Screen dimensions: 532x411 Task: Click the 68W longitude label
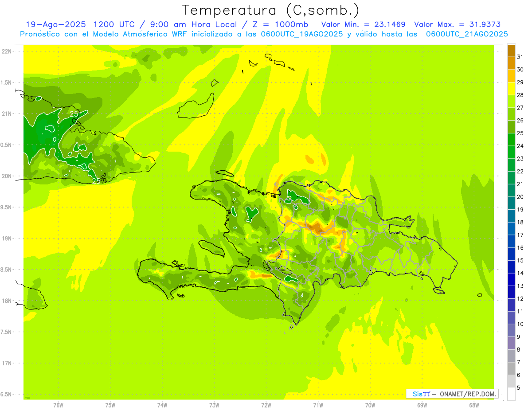[474, 405]
